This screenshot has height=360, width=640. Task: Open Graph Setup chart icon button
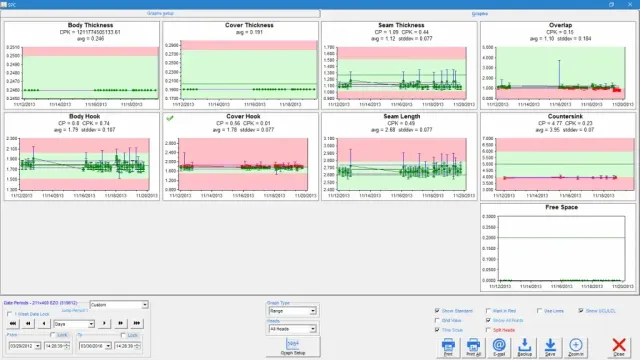click(293, 347)
